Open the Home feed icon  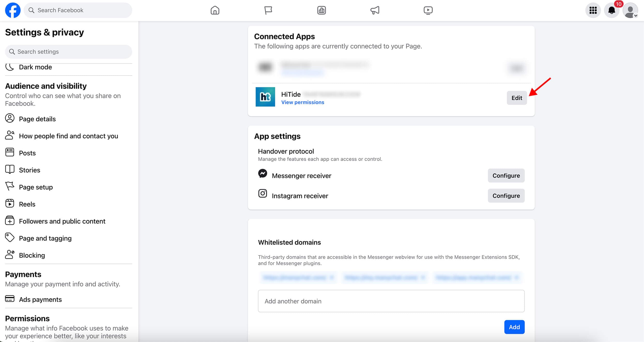pos(215,10)
